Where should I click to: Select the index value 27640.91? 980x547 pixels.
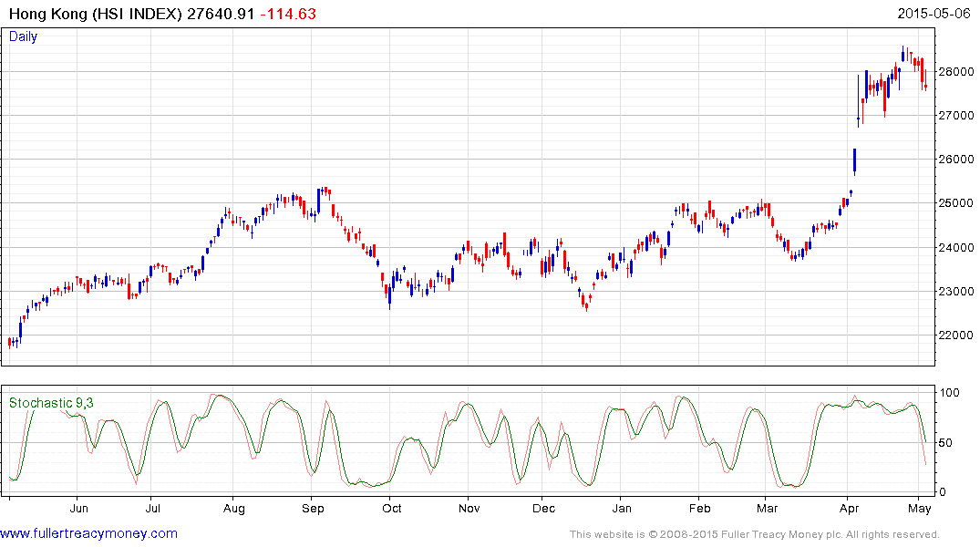tap(221, 14)
